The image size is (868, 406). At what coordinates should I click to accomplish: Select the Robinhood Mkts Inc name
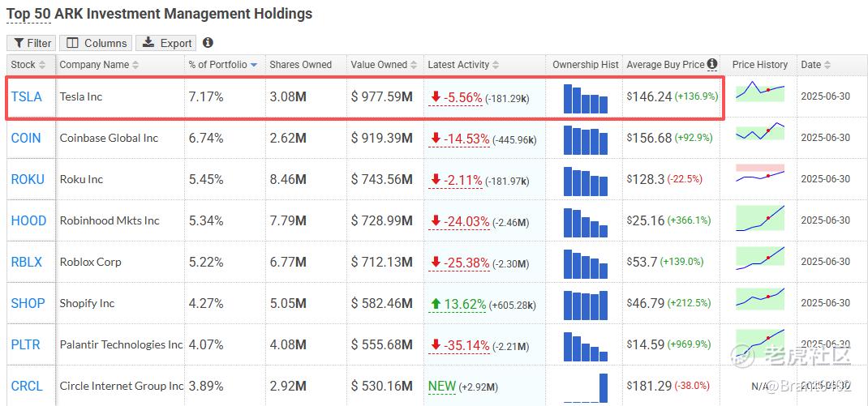110,220
